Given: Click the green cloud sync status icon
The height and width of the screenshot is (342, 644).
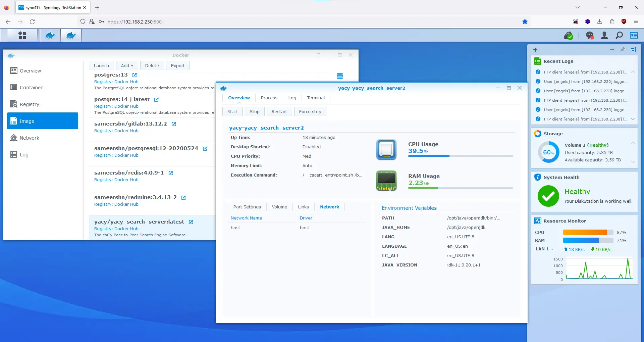Looking at the screenshot, I should pyautogui.click(x=569, y=35).
